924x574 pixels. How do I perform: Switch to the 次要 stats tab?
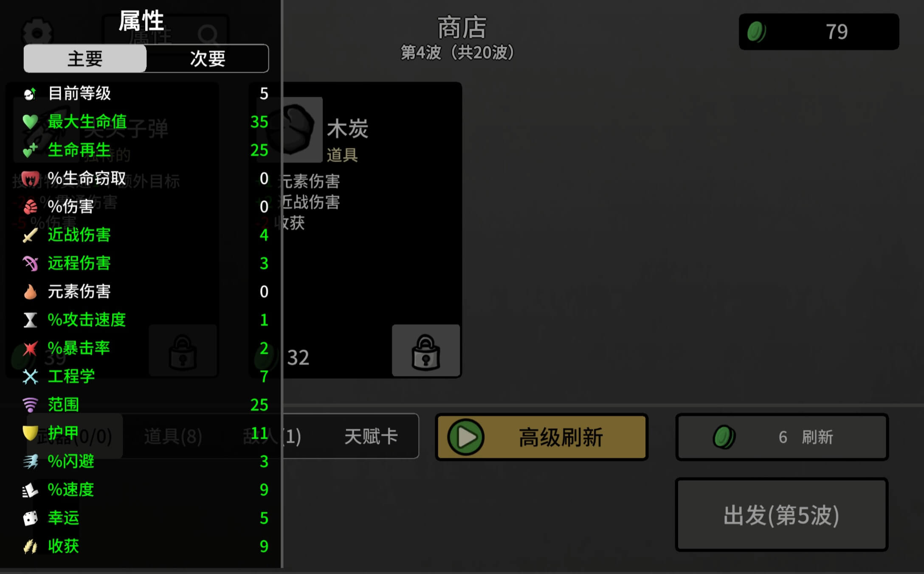click(208, 59)
